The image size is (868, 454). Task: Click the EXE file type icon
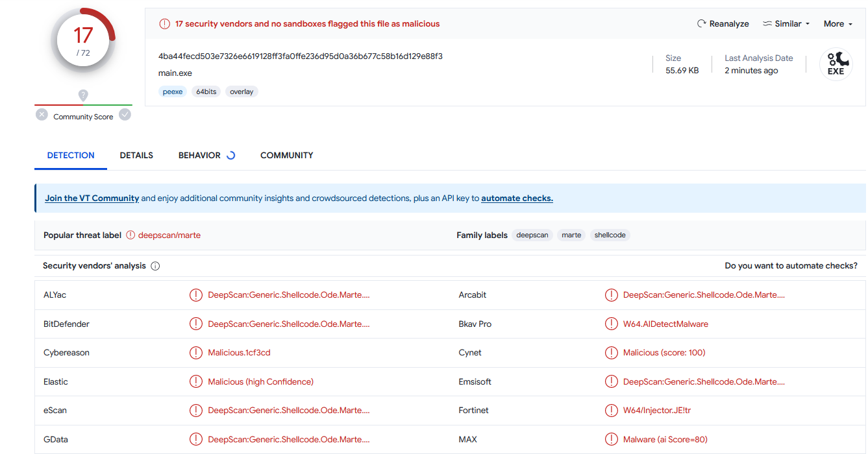pos(836,64)
